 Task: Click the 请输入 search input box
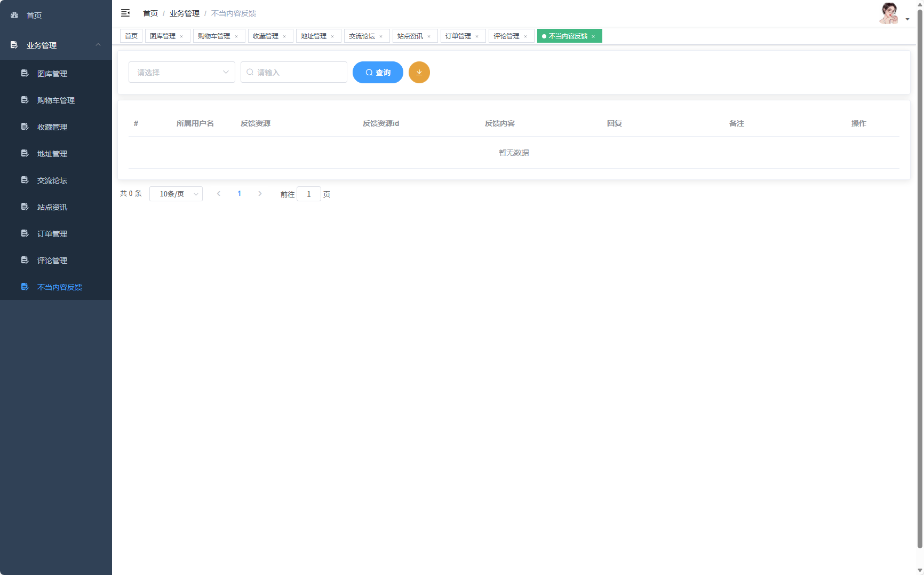(x=293, y=72)
